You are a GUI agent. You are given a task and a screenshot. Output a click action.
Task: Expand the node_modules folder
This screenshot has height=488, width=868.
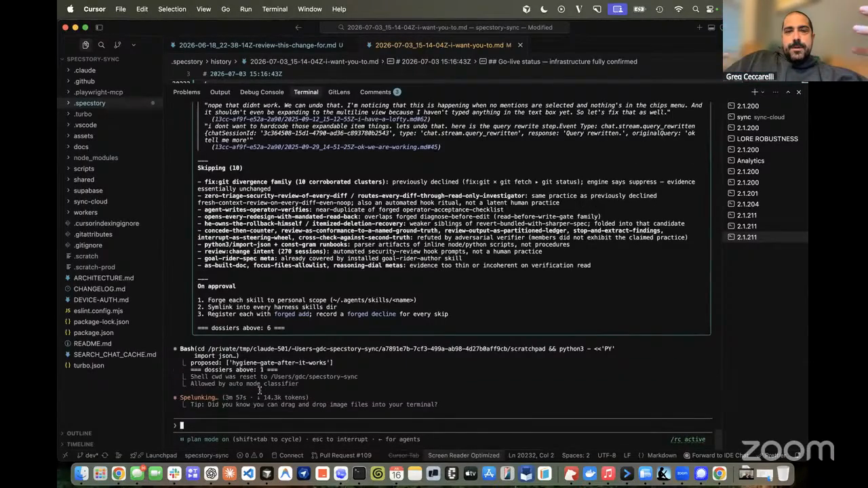[x=96, y=158]
